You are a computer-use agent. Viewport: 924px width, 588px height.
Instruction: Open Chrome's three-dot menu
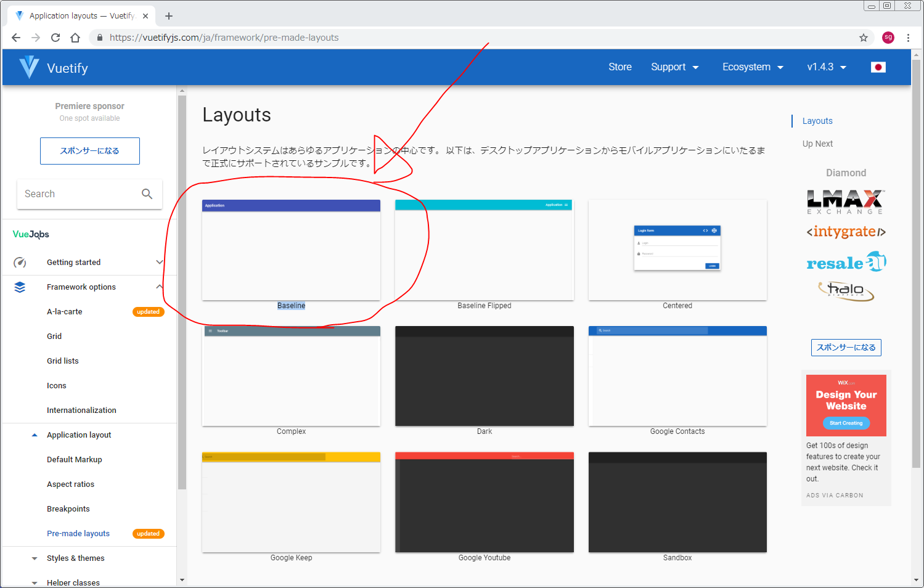point(908,38)
